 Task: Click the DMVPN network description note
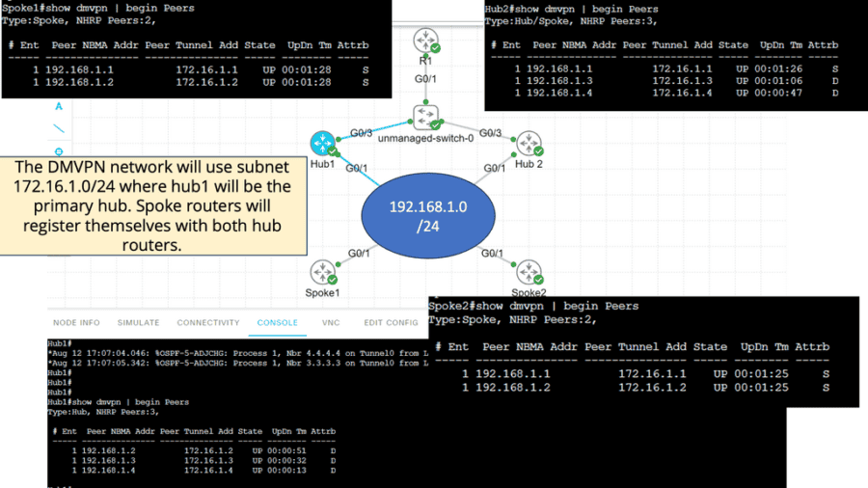152,205
